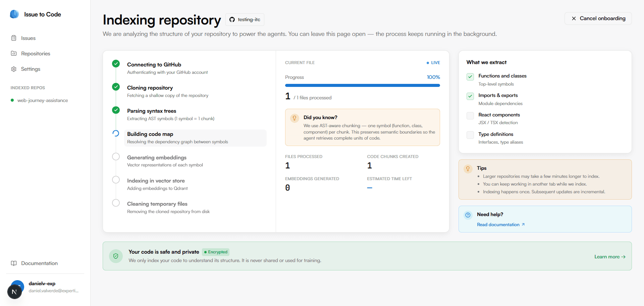Toggle the Imports & exports checkbox
Screen dimensions: 644x306
coord(470,96)
